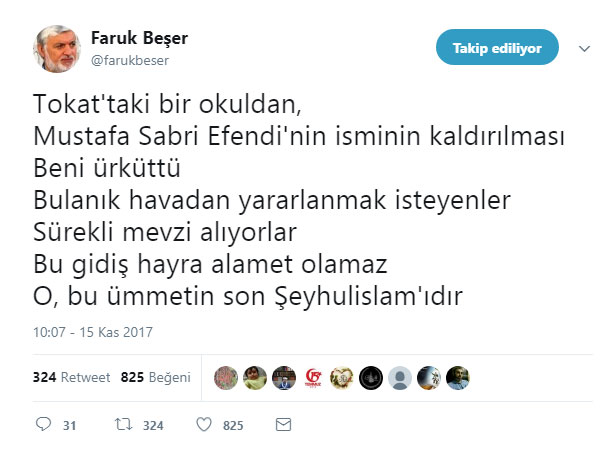Click the Faruk Beşer display name
The width and height of the screenshot is (610, 453).
click(139, 39)
